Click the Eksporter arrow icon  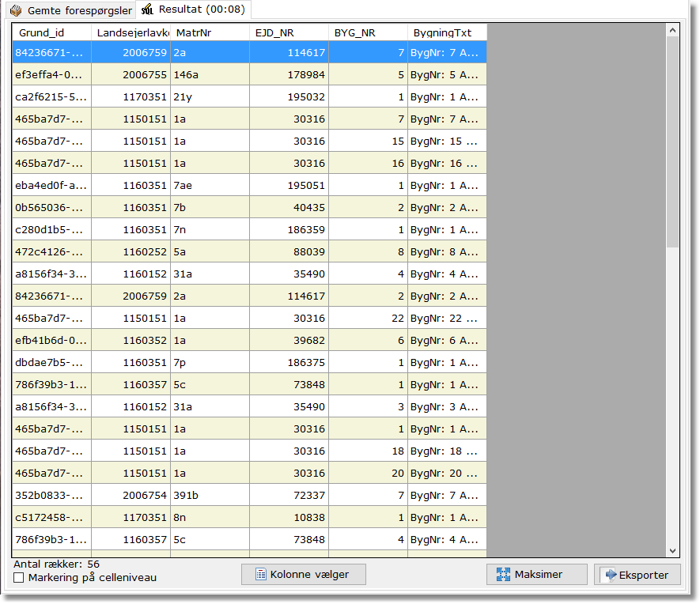tap(611, 575)
